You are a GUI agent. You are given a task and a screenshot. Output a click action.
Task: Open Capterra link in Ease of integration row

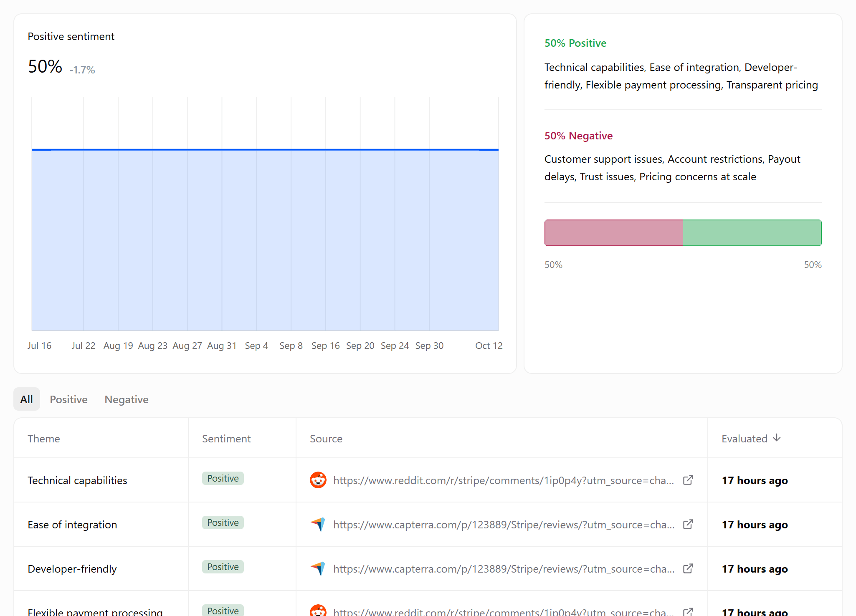(x=504, y=525)
